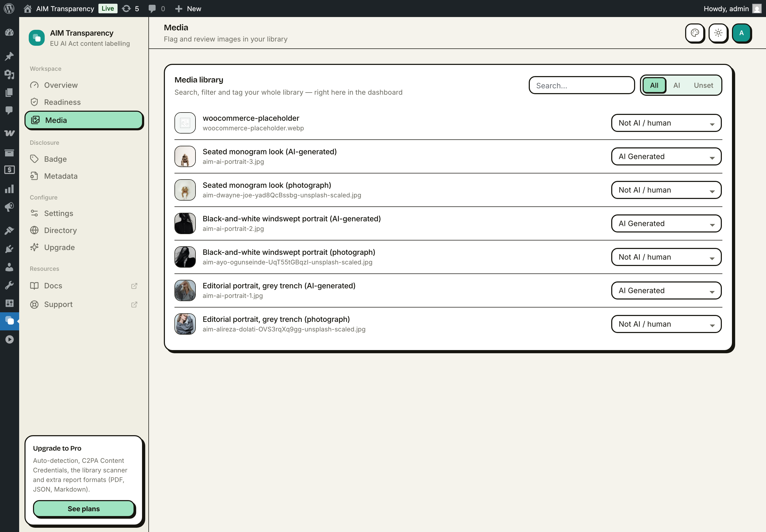Screen dimensions: 766x532
Task: Open the Badge disclosure page
Action: coord(84,159)
